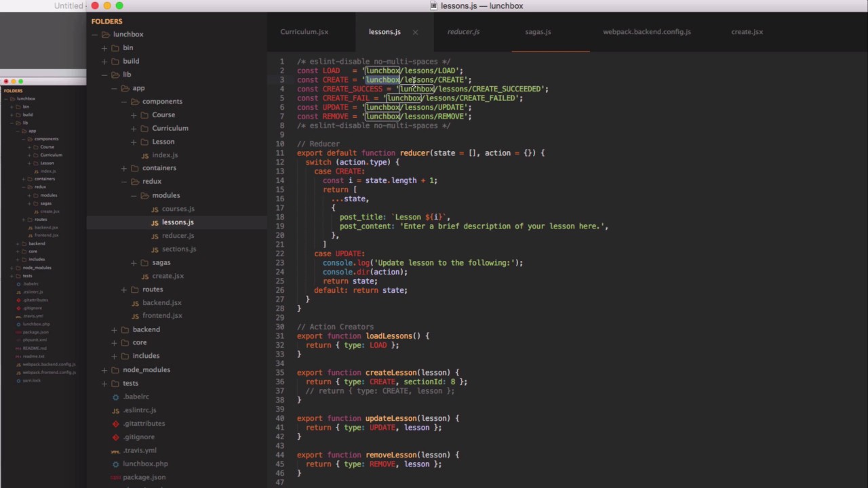Viewport: 868px width, 488px height.
Task: Open the reducer.js editor tab
Action: pyautogui.click(x=463, y=32)
